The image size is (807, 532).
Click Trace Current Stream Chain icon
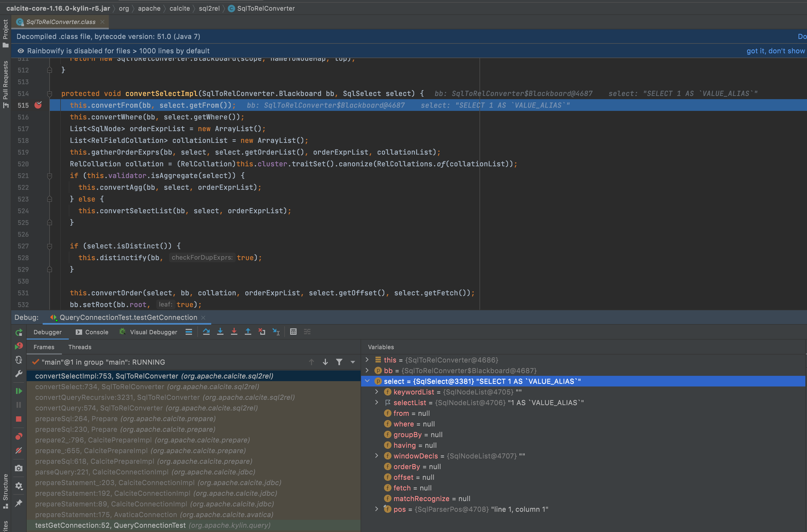pyautogui.click(x=307, y=332)
